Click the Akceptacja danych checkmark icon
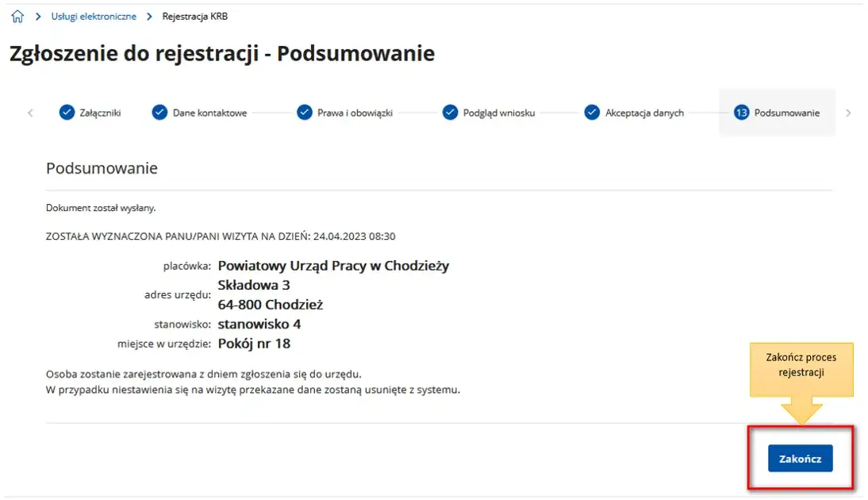 pyautogui.click(x=591, y=113)
